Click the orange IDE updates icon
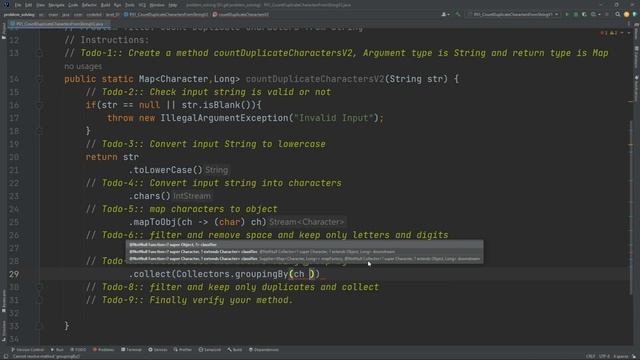The height and width of the screenshot is (360, 640). [x=627, y=14]
